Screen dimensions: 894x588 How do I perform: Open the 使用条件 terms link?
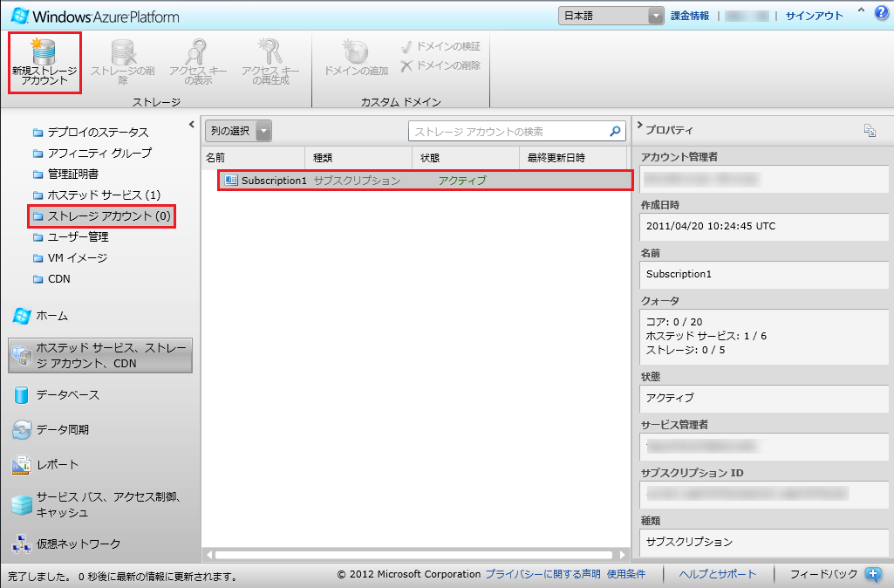tap(626, 574)
